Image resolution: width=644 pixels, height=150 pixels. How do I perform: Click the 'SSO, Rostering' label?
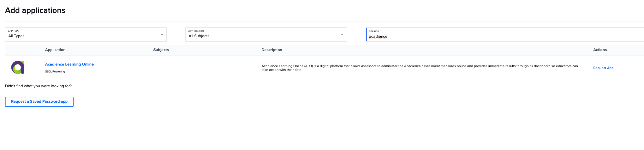click(x=55, y=72)
